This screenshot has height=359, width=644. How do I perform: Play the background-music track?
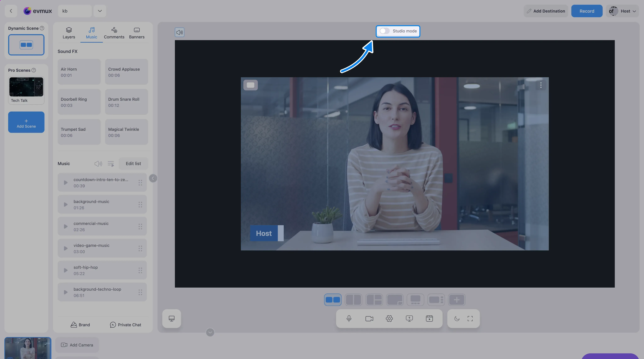click(65, 205)
